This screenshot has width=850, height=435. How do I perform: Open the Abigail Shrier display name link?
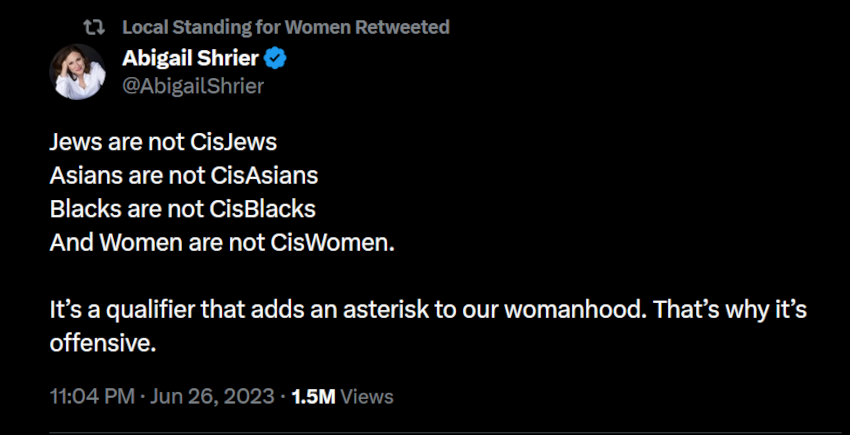pos(190,59)
